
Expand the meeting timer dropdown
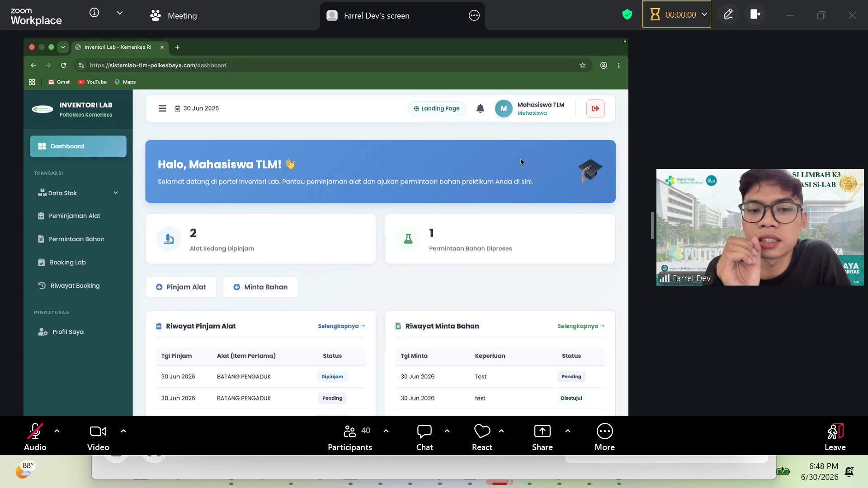(704, 14)
